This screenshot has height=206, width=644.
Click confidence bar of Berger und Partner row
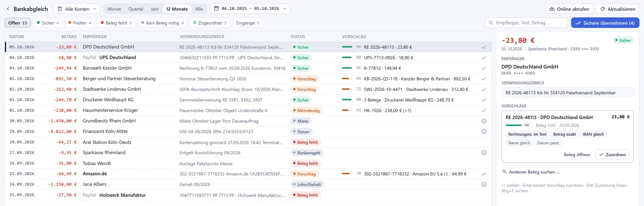point(347,79)
